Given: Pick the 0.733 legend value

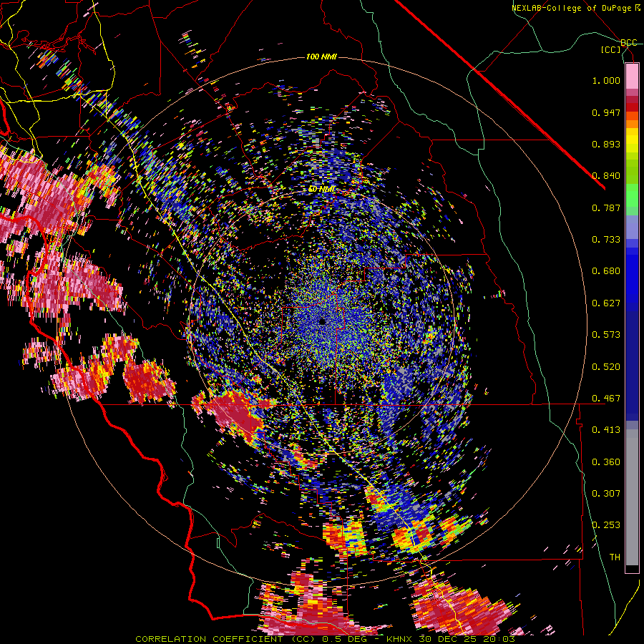Looking at the screenshot, I should pyautogui.click(x=606, y=240).
